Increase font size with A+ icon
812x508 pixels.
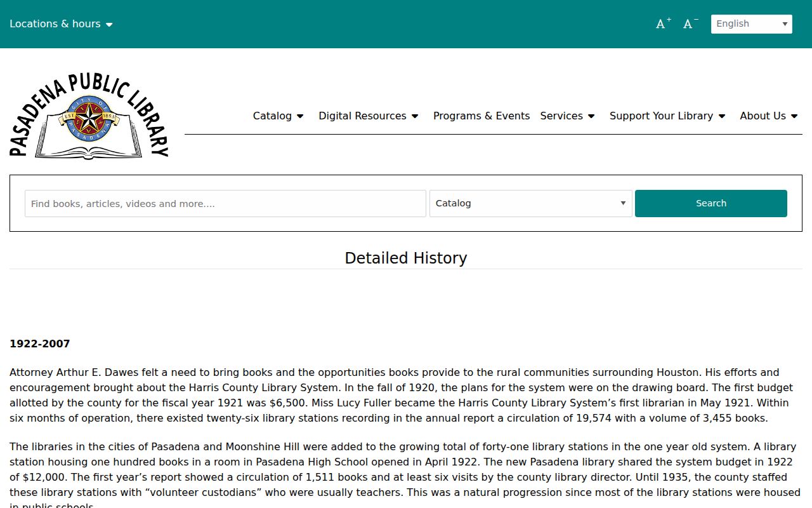click(x=664, y=24)
